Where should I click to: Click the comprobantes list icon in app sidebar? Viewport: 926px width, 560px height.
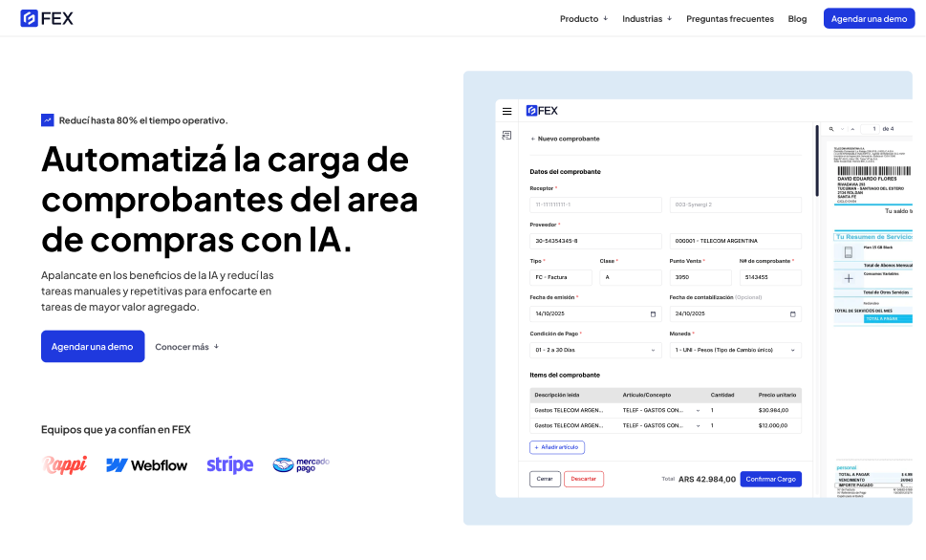[x=506, y=136]
